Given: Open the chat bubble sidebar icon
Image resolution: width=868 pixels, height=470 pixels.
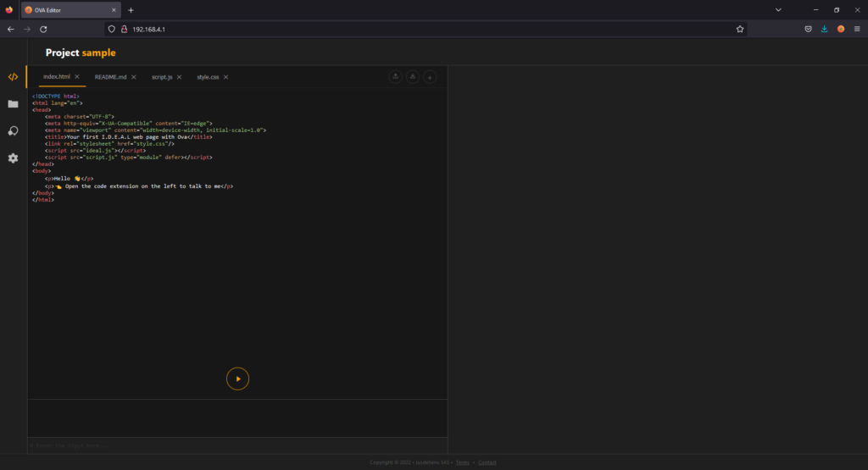Looking at the screenshot, I should click(13, 131).
